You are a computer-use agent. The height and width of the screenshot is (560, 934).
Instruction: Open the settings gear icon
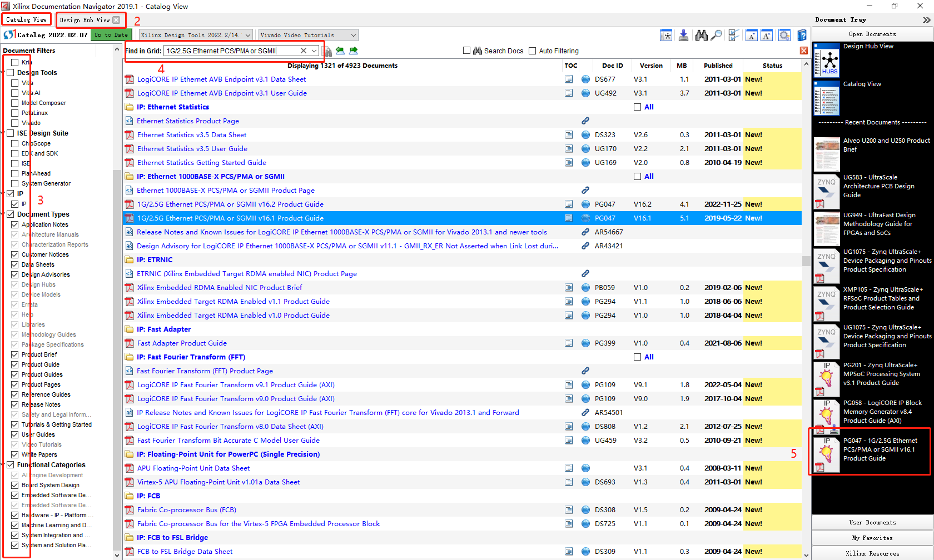tap(784, 36)
